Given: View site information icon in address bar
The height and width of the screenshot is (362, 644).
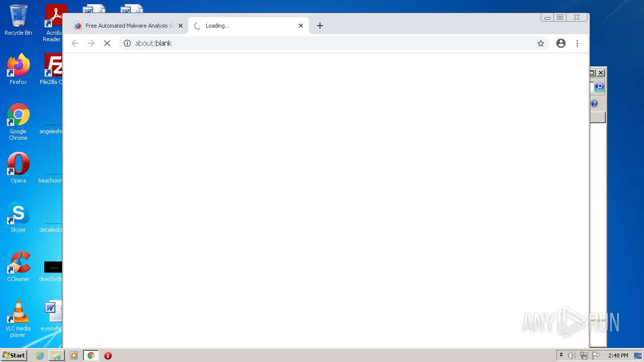Looking at the screenshot, I should pos(127,43).
